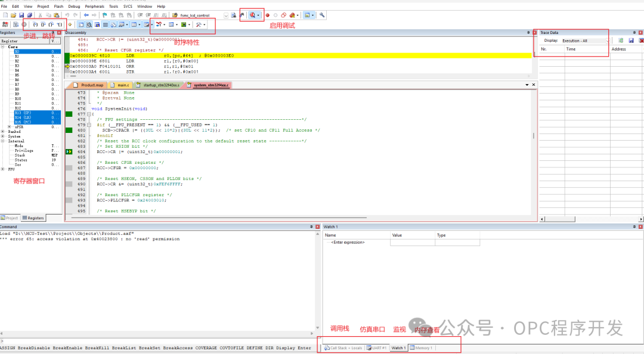Open the editor tab list dropdown arrow
Screen dimensions: 644x354
pyautogui.click(x=527, y=85)
